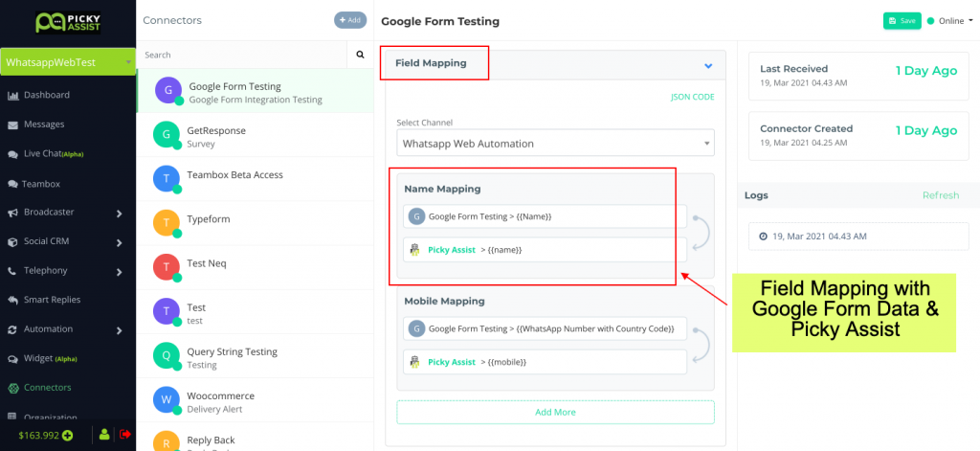The image size is (980, 451).
Task: Click the Last Received card
Action: pos(858,76)
